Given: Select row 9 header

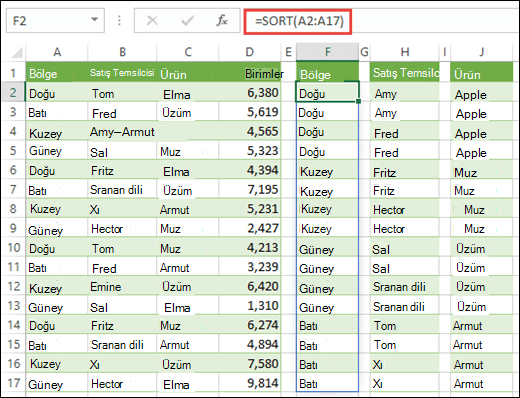Looking at the screenshot, I should (13, 228).
